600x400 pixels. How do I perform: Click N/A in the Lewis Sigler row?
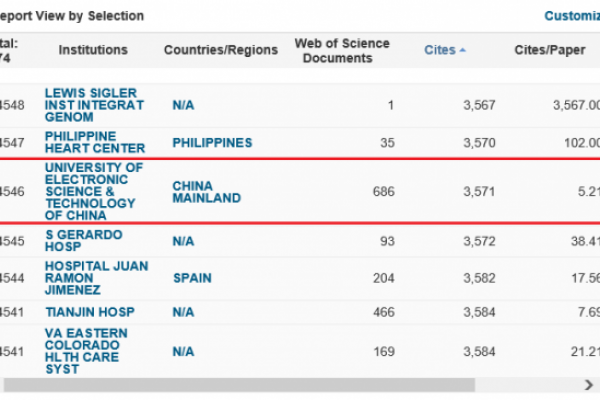pyautogui.click(x=183, y=105)
